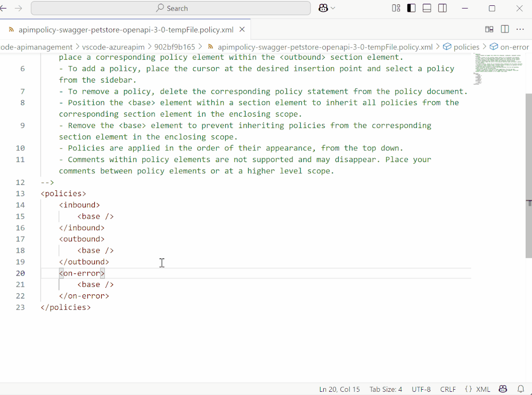Click the policies symbol cube icon
The image size is (532, 395).
(447, 46)
